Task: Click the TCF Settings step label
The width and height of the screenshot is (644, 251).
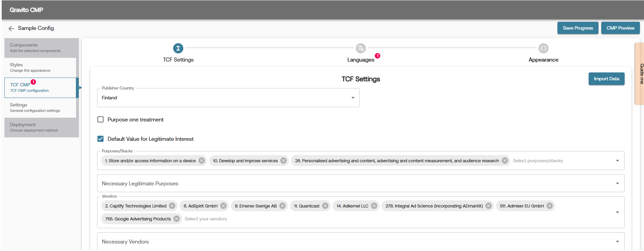Action: pos(178,60)
